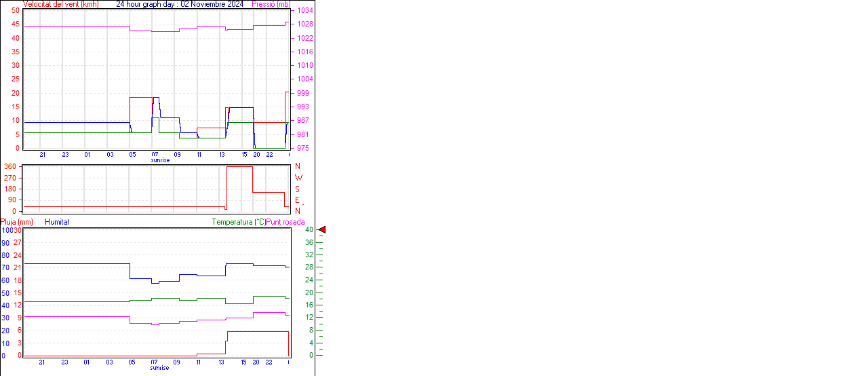This screenshot has height=376, width=868.
Task: Click the "E" compass label on direction graph
Action: click(x=298, y=200)
